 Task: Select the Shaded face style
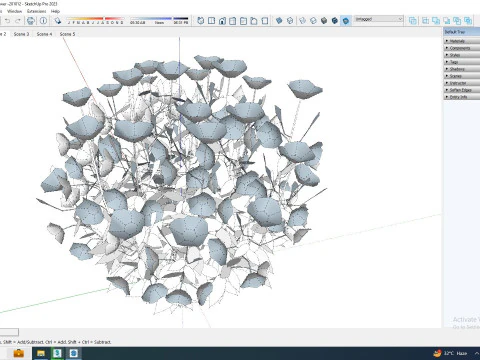click(324, 21)
